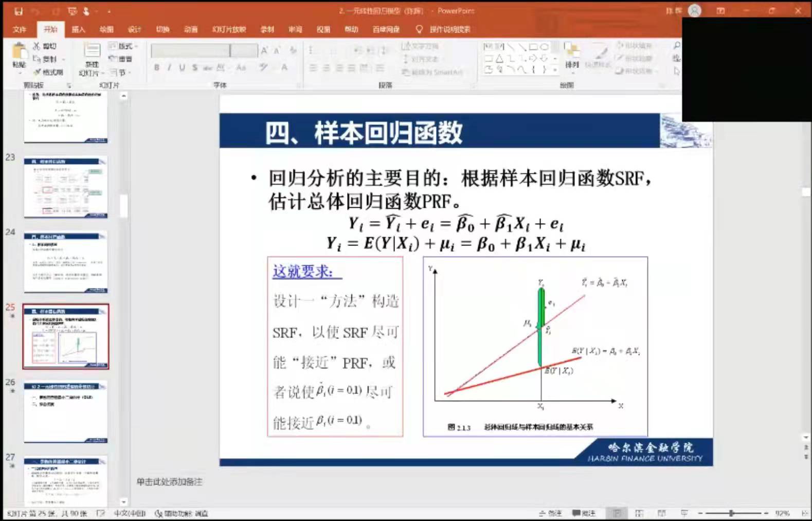Click the Format Painter brush icon

(38, 73)
